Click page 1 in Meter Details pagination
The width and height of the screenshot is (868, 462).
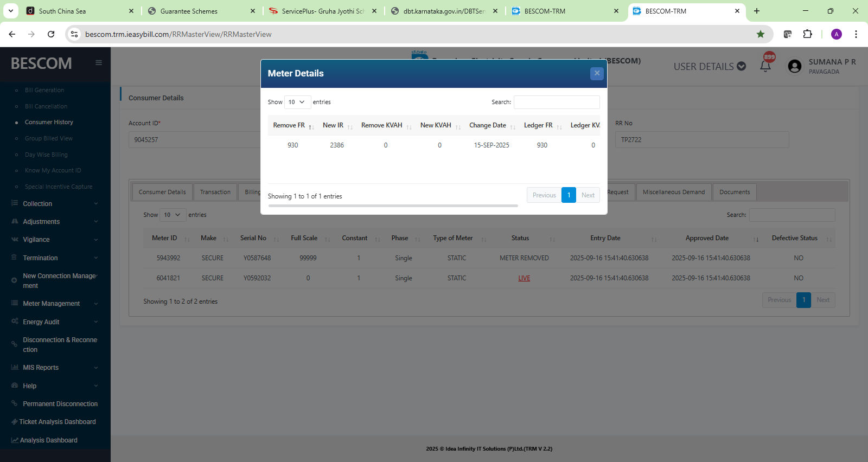click(569, 195)
